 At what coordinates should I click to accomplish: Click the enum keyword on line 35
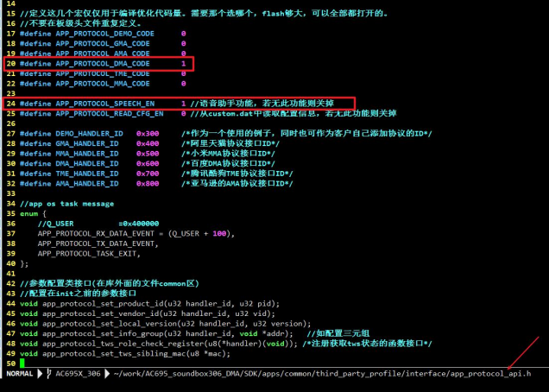click(x=28, y=213)
